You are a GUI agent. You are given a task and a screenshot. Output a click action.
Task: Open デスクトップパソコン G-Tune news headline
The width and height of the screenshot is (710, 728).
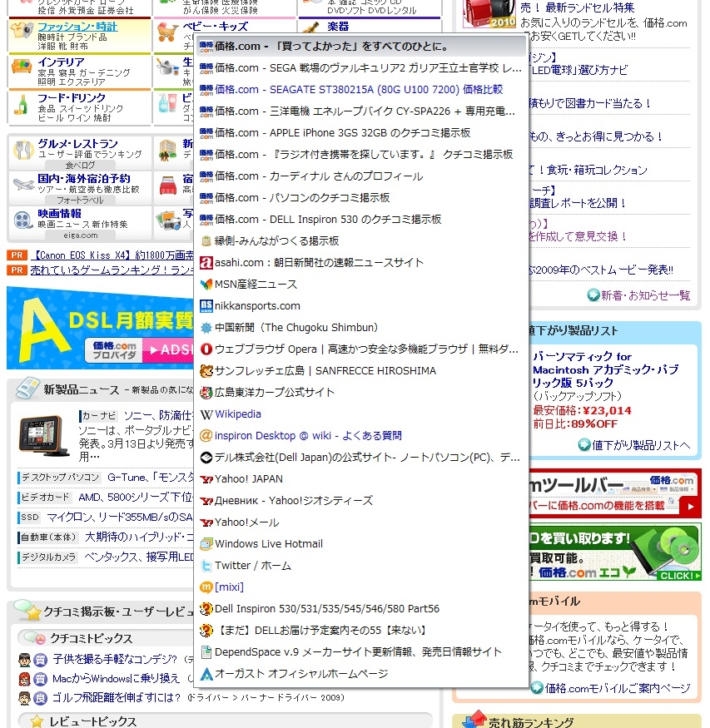click(x=150, y=478)
